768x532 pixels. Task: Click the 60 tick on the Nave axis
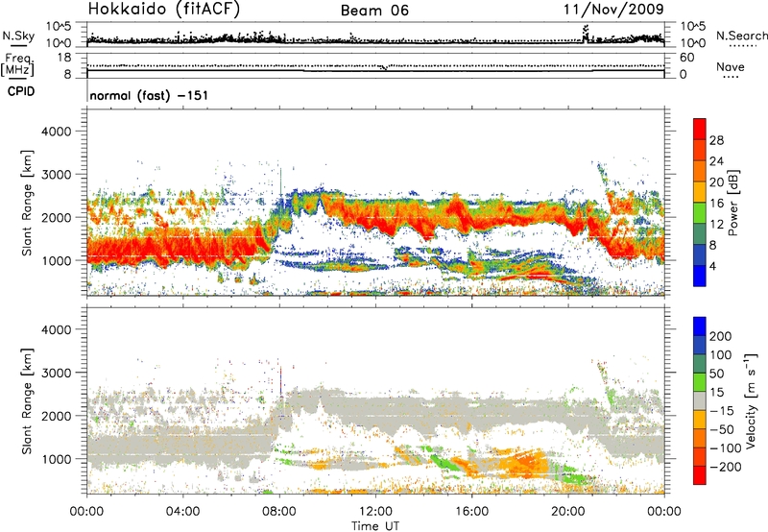pos(687,58)
